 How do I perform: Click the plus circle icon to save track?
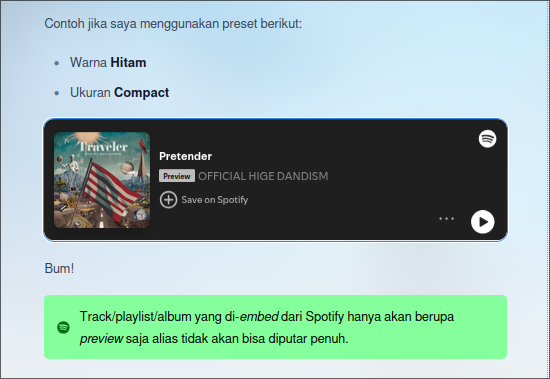click(x=168, y=200)
